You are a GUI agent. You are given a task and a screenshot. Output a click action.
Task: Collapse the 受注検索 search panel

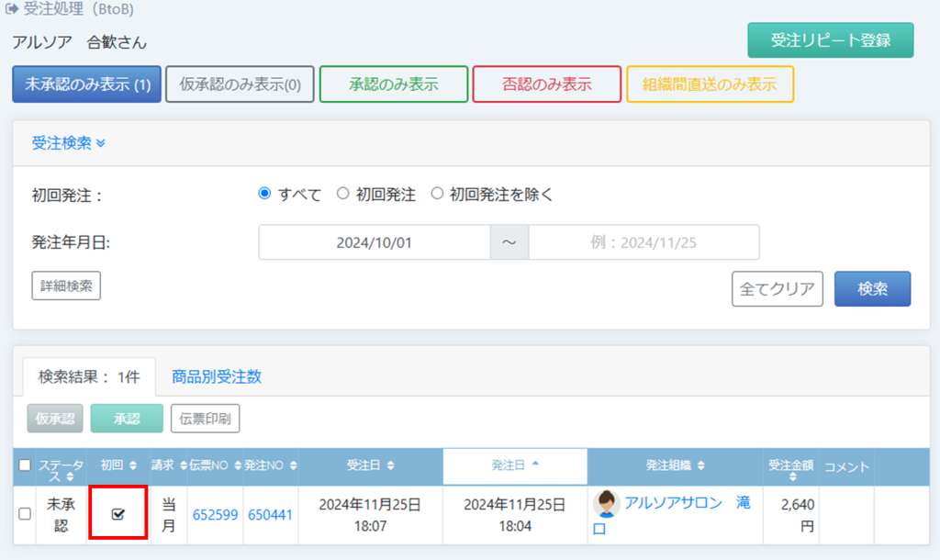69,143
